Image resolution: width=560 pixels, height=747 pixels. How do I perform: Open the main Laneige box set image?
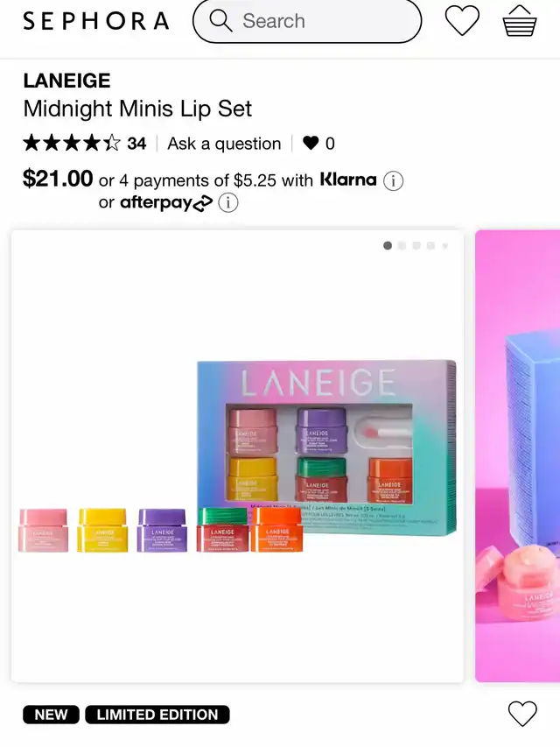[x=238, y=456]
